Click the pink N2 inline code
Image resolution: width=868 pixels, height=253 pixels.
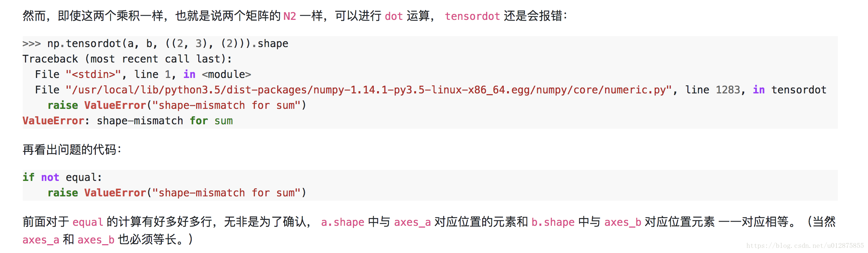[289, 16]
